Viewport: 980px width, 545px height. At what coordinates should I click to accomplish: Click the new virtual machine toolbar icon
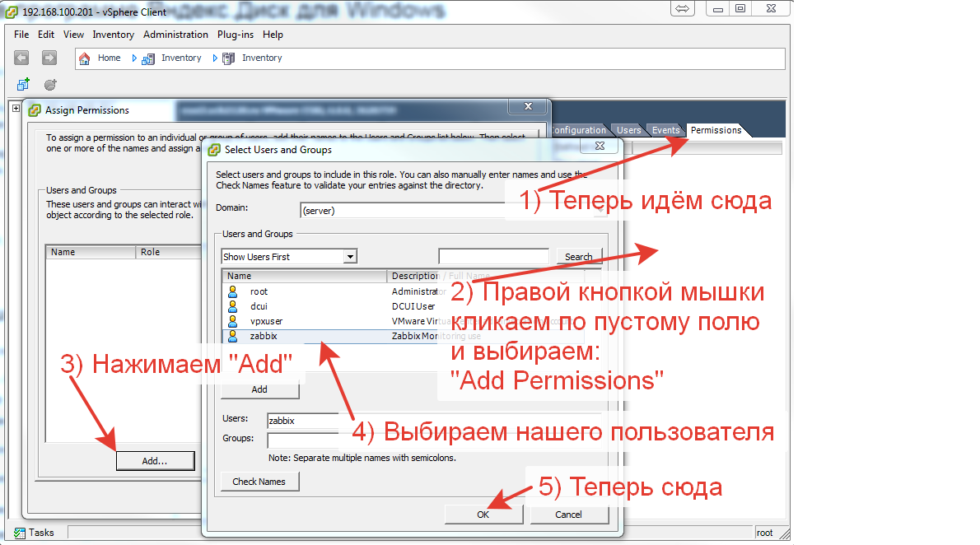tap(24, 84)
